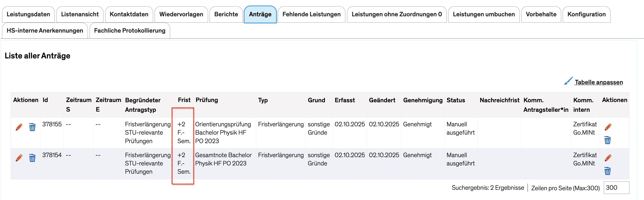Sort table by Status column header
Image resolution: width=644 pixels, height=200 pixels.
coord(456,100)
